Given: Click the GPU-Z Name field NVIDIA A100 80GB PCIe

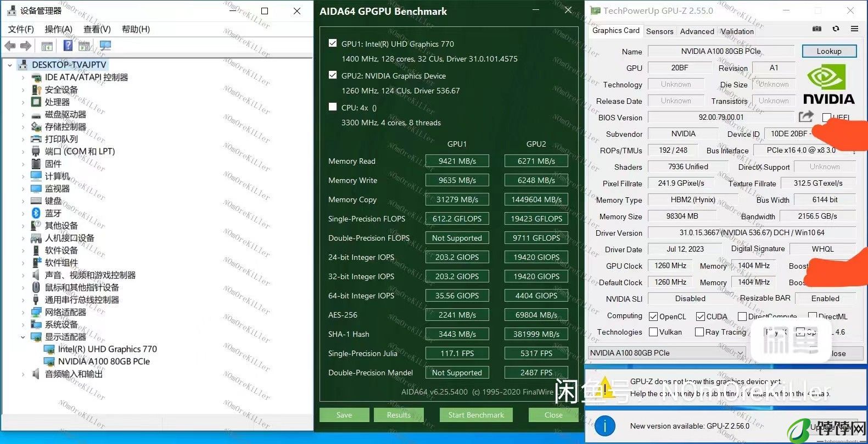Looking at the screenshot, I should coord(721,51).
